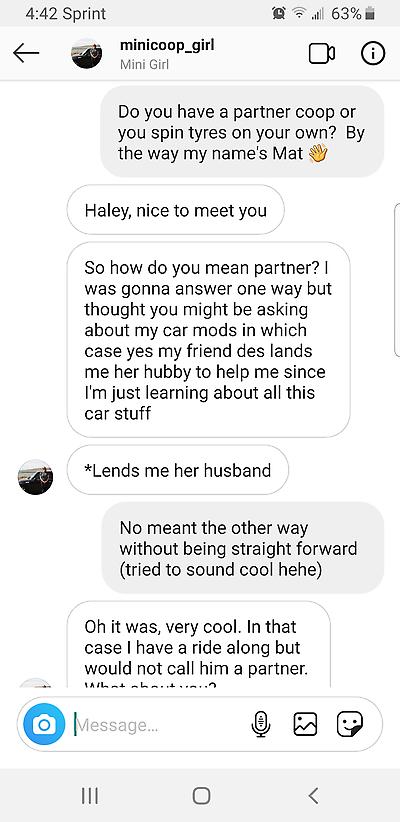Open the blue camera button
Image resolution: width=400 pixels, height=822 pixels.
pos(44,724)
